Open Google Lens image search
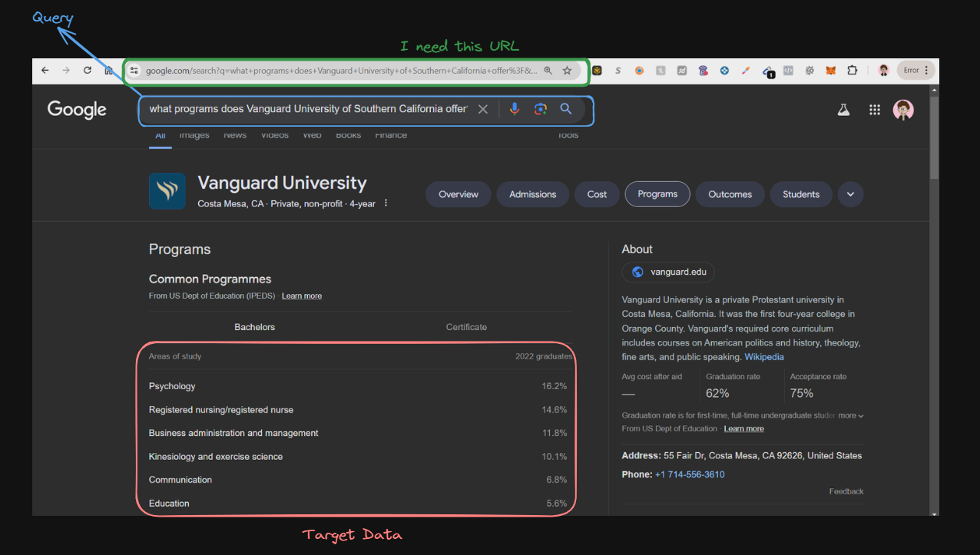Screen dimensions: 980x555 (x=540, y=109)
